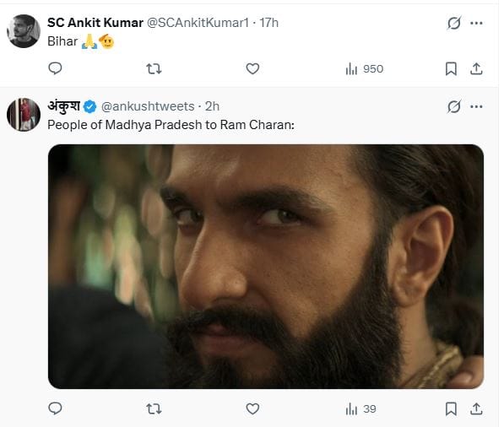The height and width of the screenshot is (427, 504).
Task: Open the @SCAnkitKumar1 handle link
Action: (198, 23)
